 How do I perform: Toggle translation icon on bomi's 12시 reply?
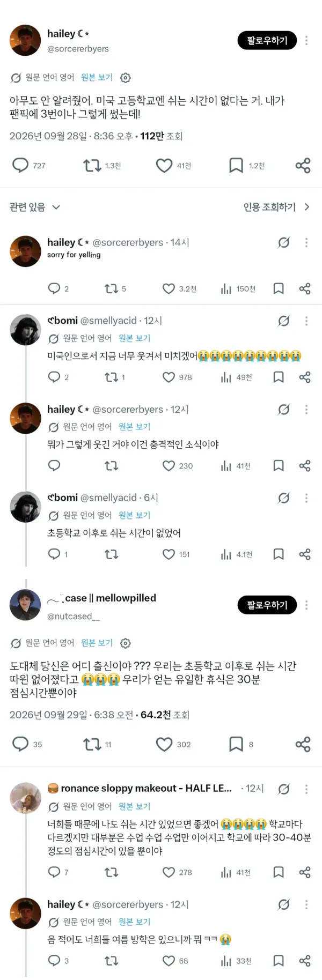284,321
